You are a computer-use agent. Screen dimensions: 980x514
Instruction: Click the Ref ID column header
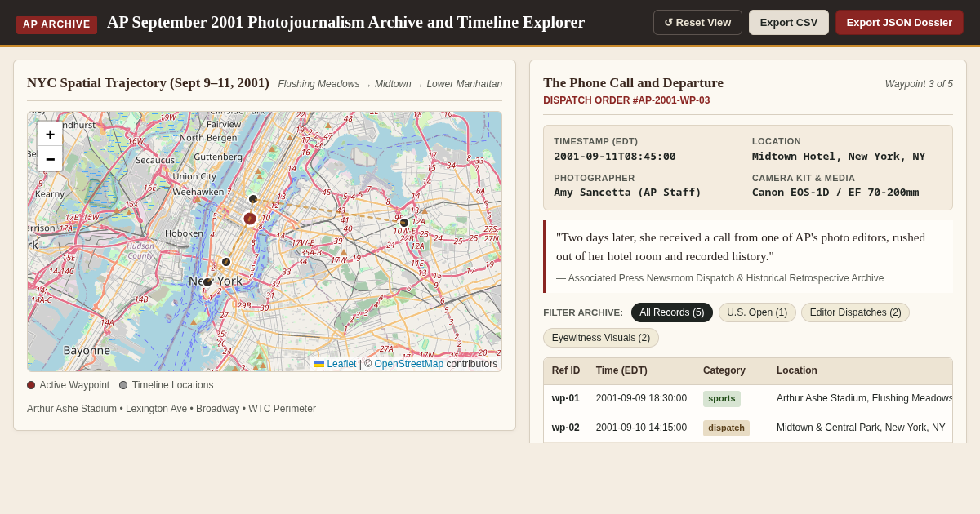pyautogui.click(x=566, y=370)
